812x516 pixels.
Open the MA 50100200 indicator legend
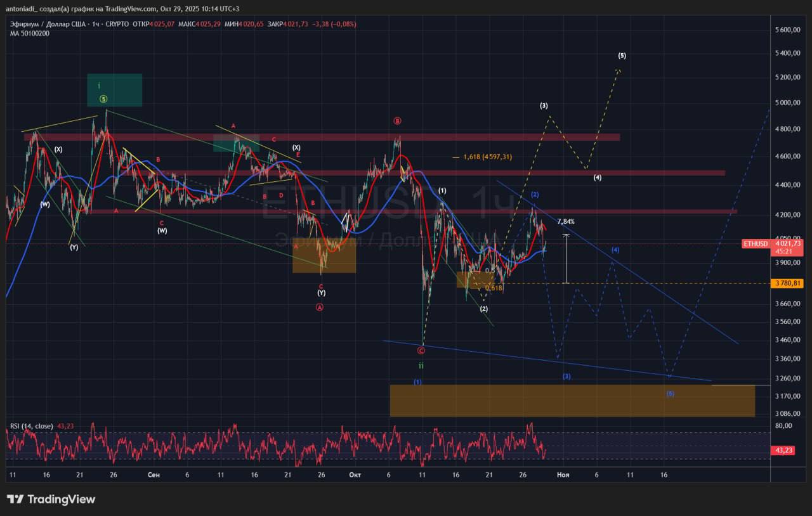pyautogui.click(x=29, y=33)
